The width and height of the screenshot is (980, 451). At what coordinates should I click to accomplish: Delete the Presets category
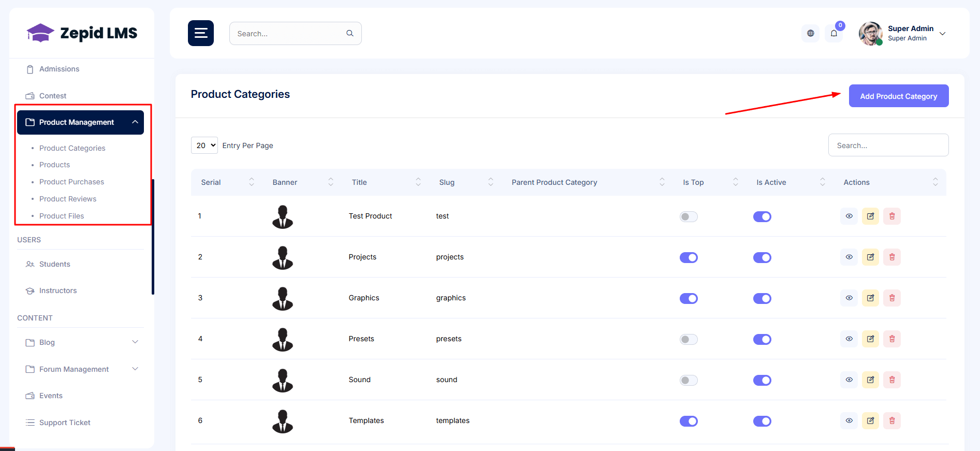[x=892, y=339]
